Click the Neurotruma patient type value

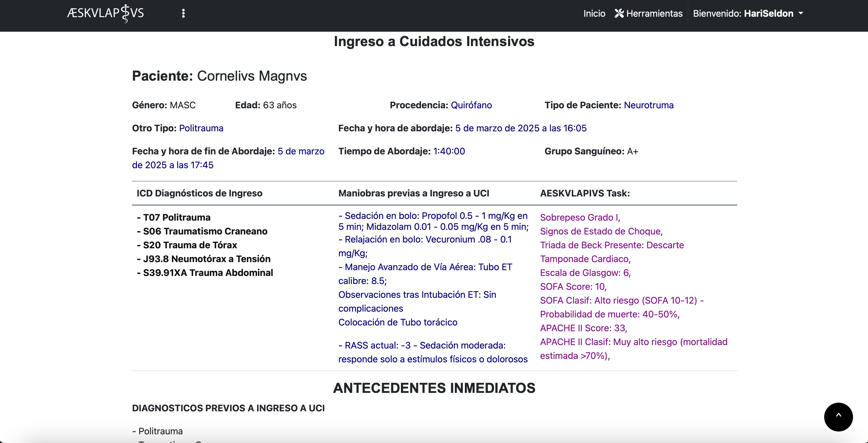click(x=648, y=105)
